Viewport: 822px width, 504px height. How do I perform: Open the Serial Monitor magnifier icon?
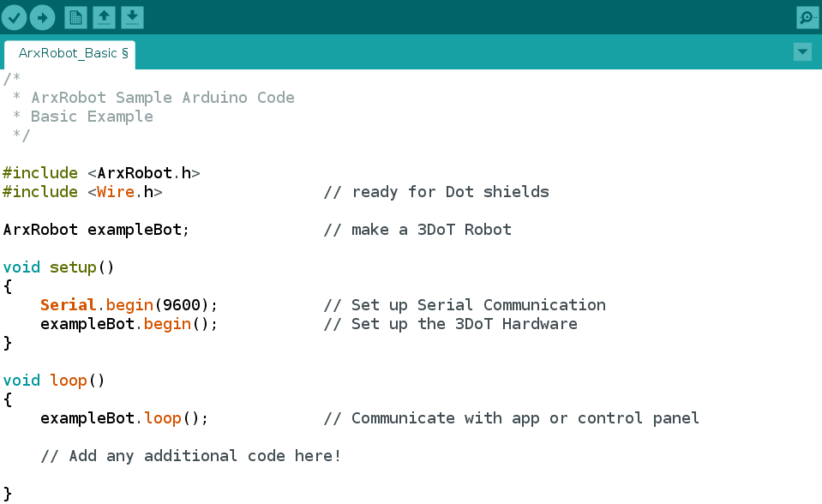tap(807, 18)
